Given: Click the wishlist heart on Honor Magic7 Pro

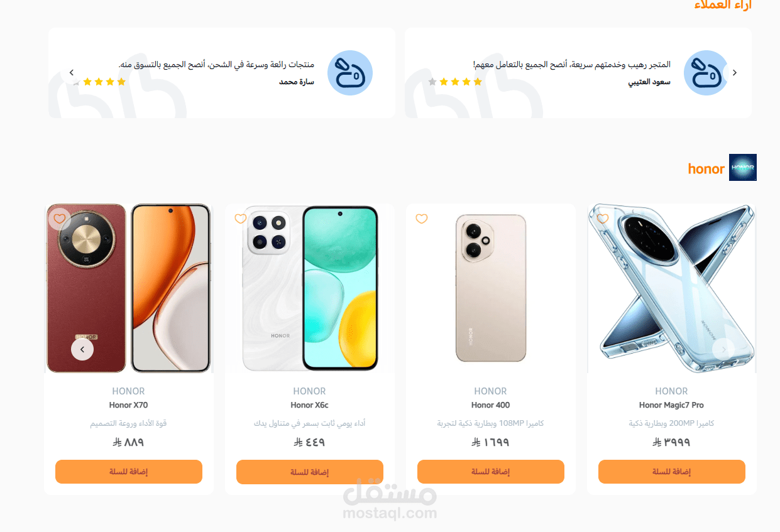Looking at the screenshot, I should [603, 219].
